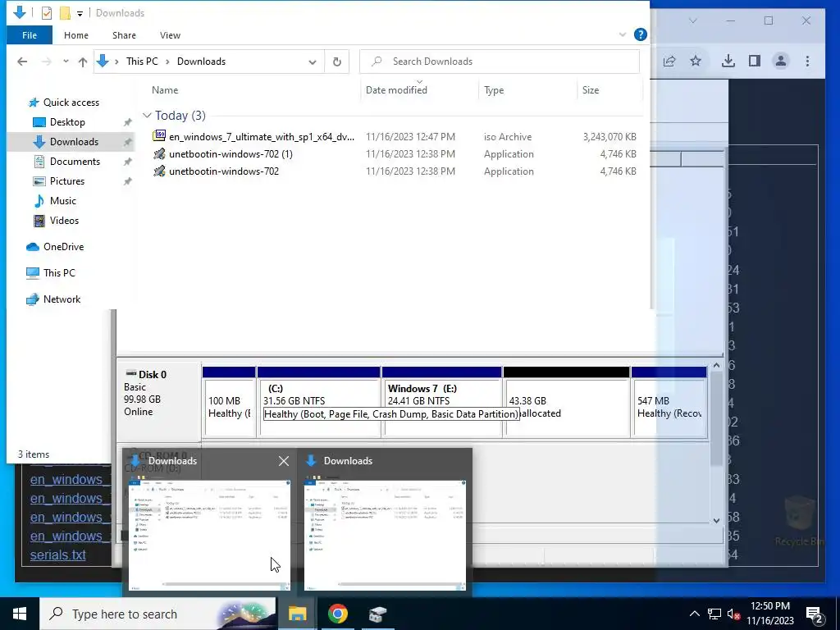Select Quick access in navigation pane
The width and height of the screenshot is (840, 630).
(71, 103)
